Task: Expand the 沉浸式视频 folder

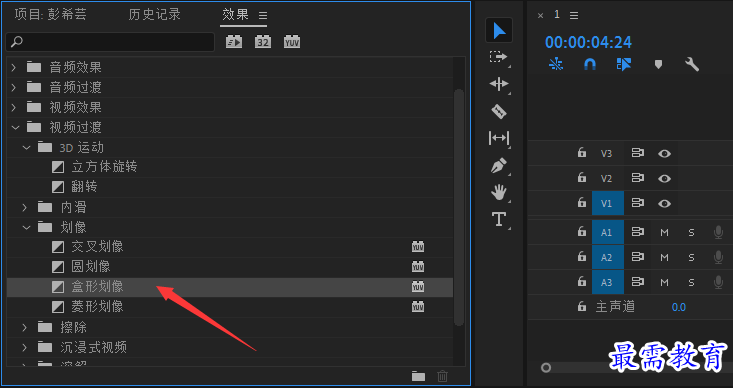Action: tap(25, 347)
